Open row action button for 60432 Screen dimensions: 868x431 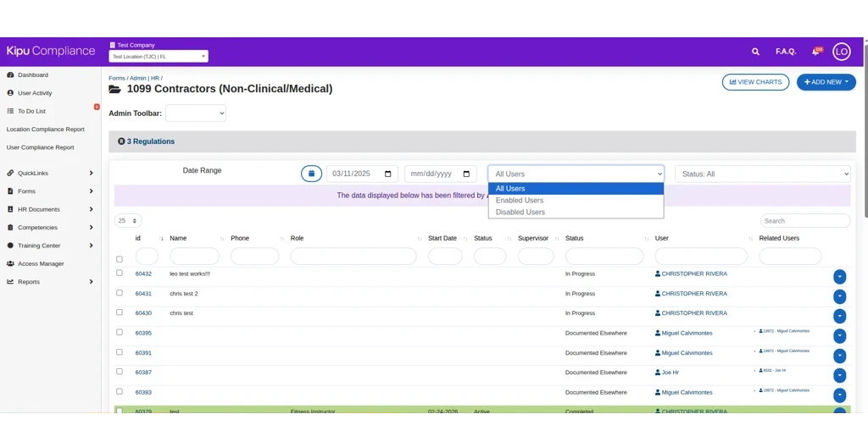coord(839,277)
